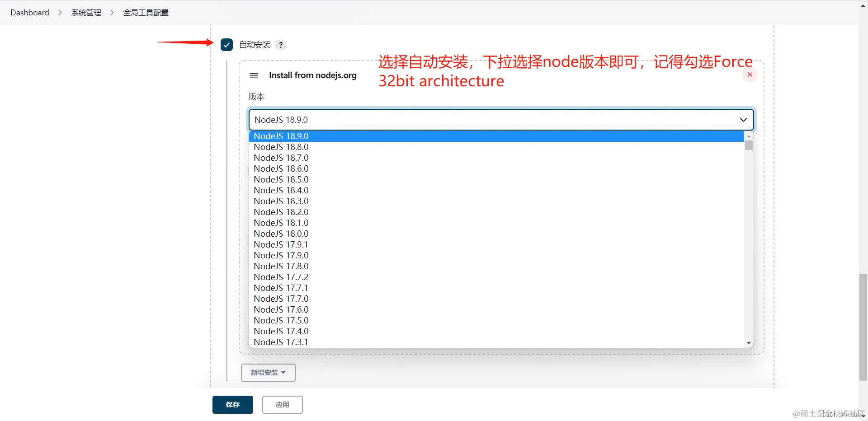Select NodeJS 17.9.0 version
Image resolution: width=868 pixels, height=421 pixels.
point(496,255)
